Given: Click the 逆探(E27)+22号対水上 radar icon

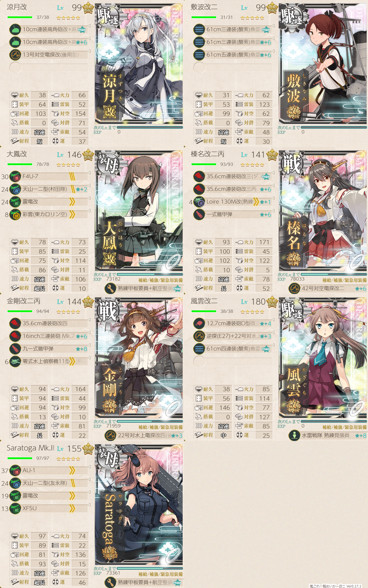Looking at the screenshot, I should pos(199,336).
